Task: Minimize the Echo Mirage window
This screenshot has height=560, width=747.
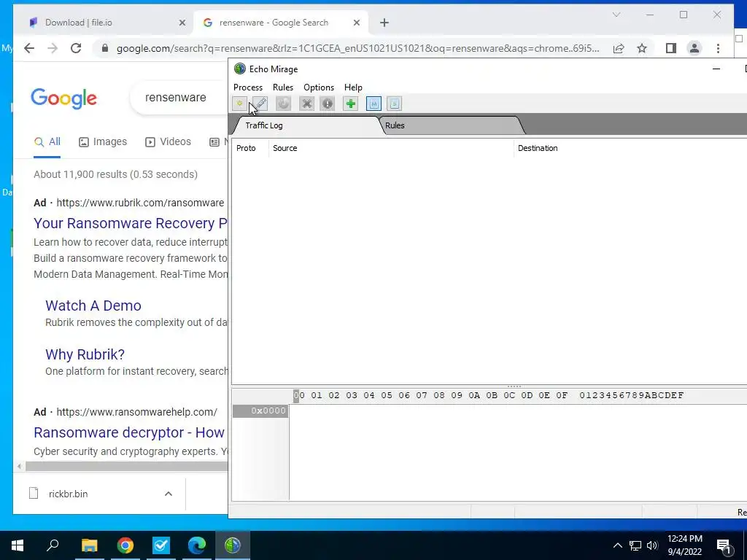Action: point(716,69)
